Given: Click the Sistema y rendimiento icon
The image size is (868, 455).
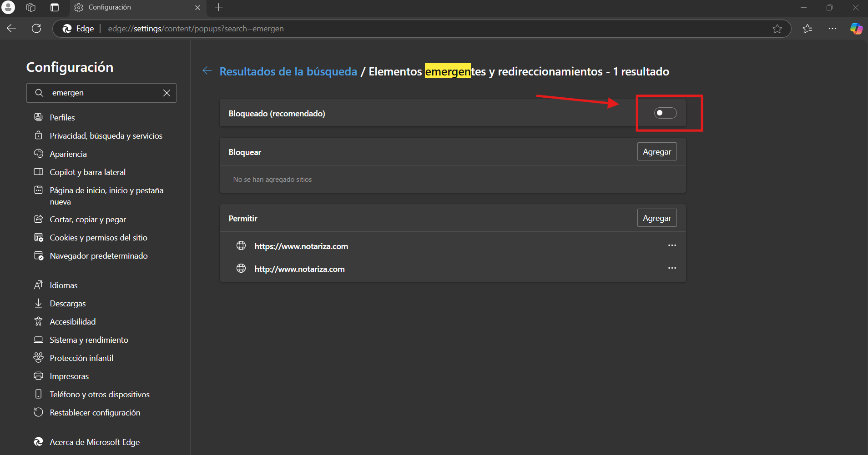Looking at the screenshot, I should point(39,340).
